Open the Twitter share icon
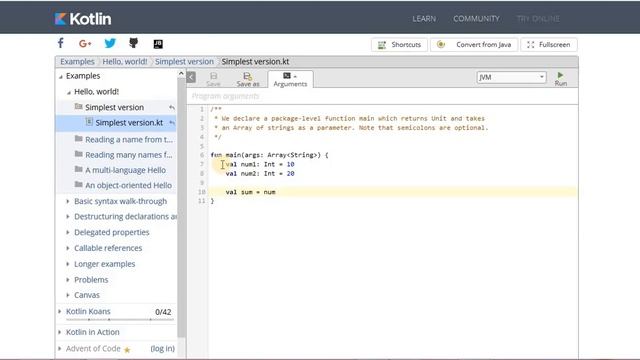Screen dimensions: 640x360 point(110,43)
